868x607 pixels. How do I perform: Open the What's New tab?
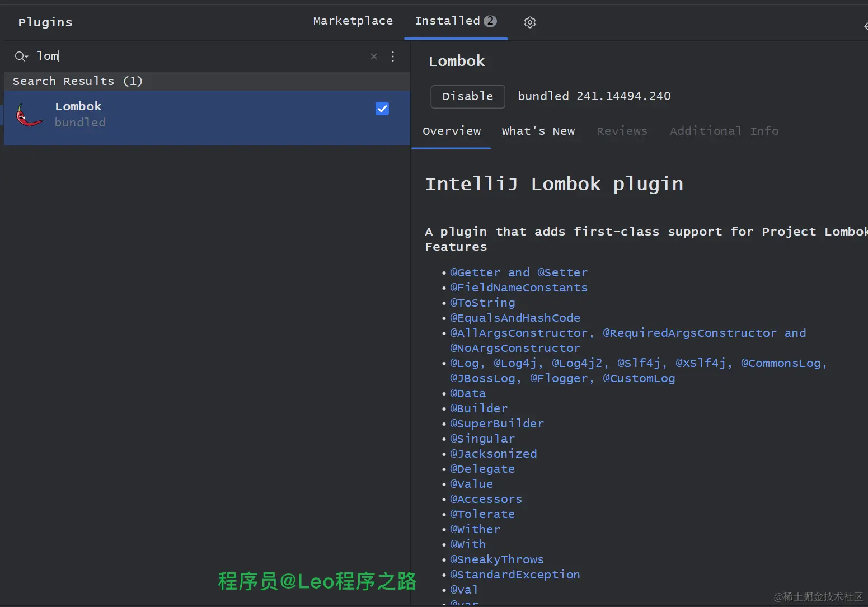[x=538, y=131]
